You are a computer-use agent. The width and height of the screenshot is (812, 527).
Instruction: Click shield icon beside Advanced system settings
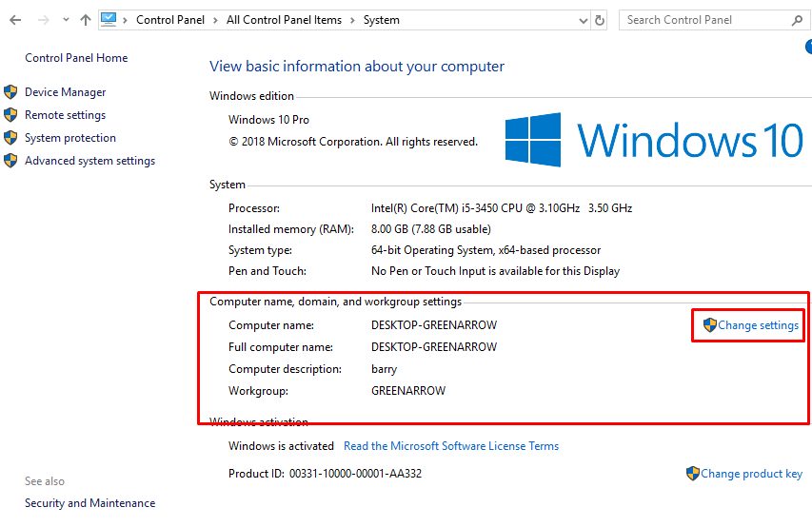point(10,161)
